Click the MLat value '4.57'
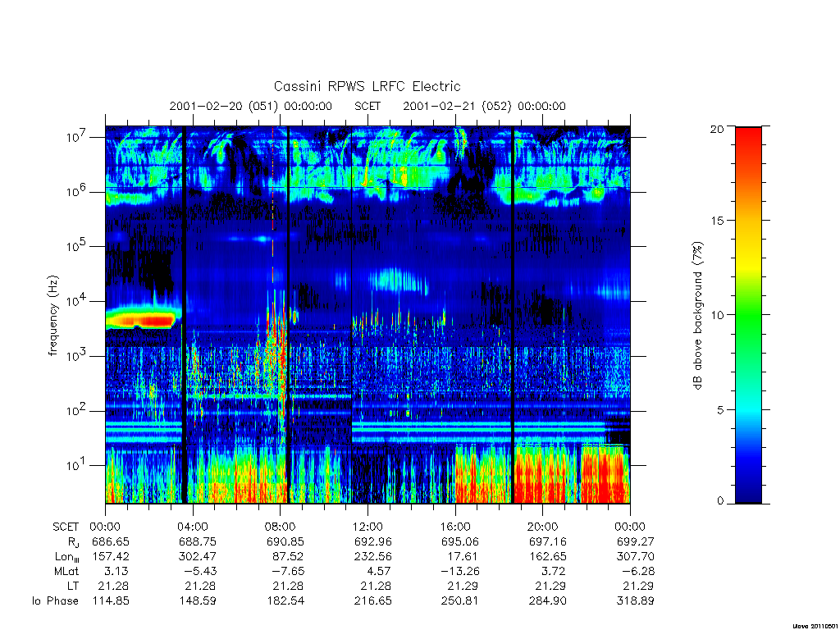Image resolution: width=840 pixels, height=630 pixels. point(378,572)
